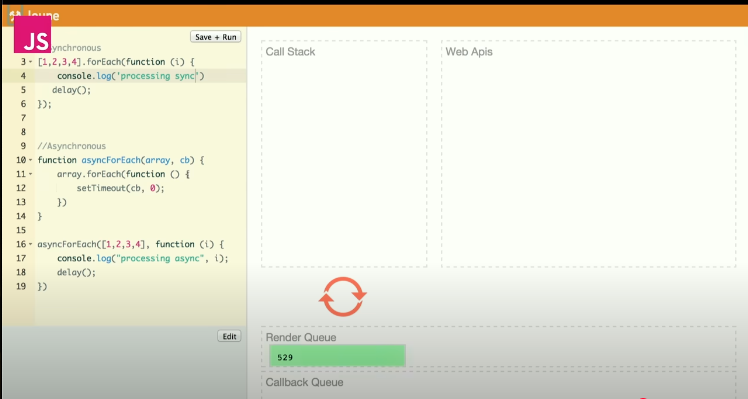The image size is (748, 399).
Task: Click the delay(); call on line 5
Action: (72, 90)
